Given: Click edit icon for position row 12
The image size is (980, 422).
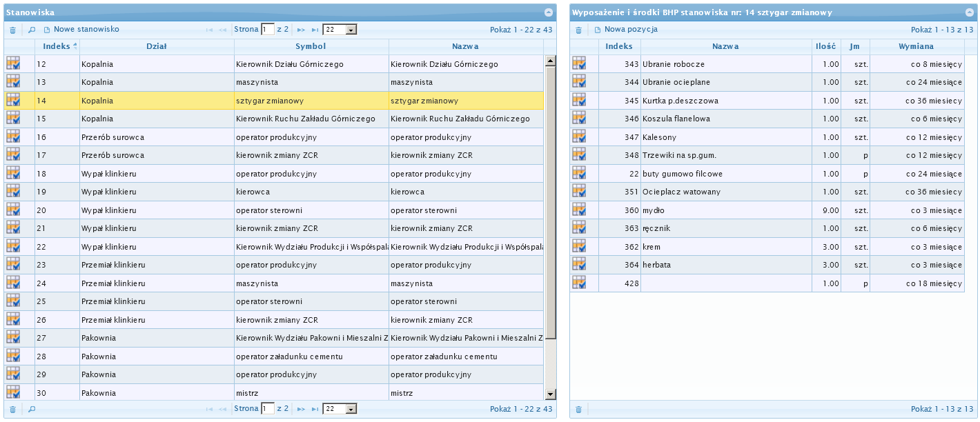Looking at the screenshot, I should (13, 63).
